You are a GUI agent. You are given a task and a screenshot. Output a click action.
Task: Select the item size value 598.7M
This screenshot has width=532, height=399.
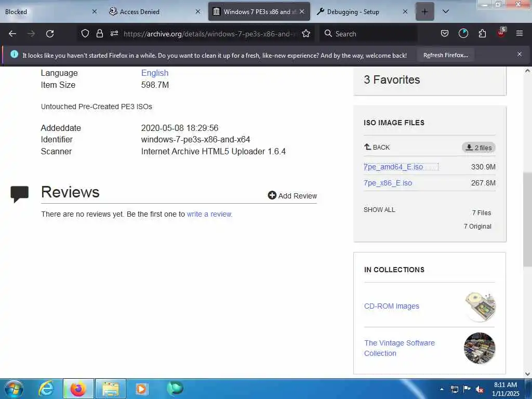tap(155, 85)
